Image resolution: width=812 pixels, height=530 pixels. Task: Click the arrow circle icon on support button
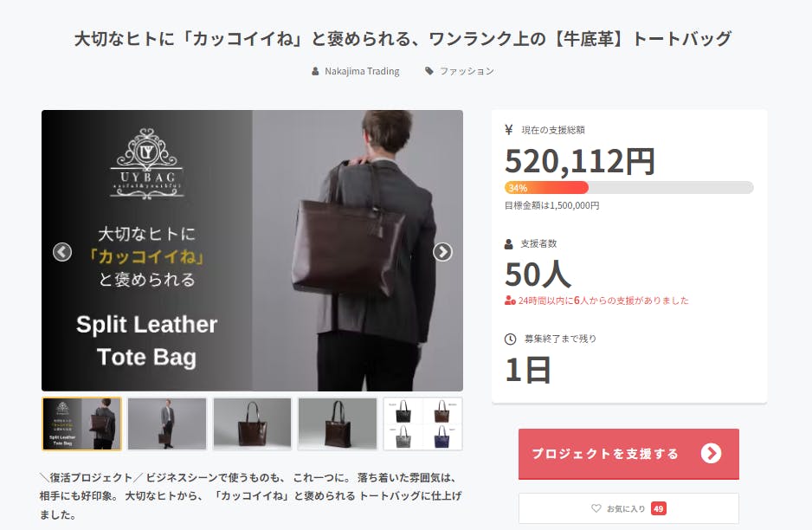coord(711,453)
